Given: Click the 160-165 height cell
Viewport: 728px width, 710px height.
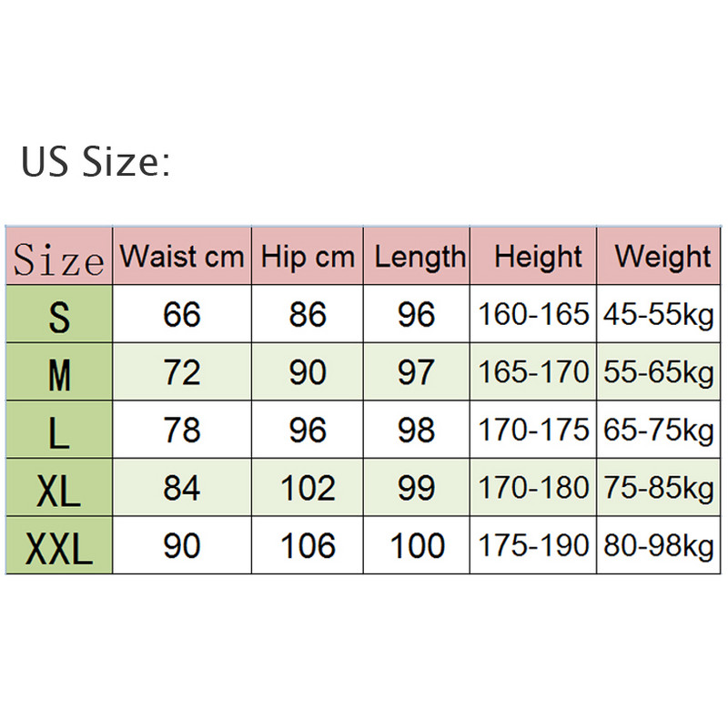Looking at the screenshot, I should click(x=534, y=315).
